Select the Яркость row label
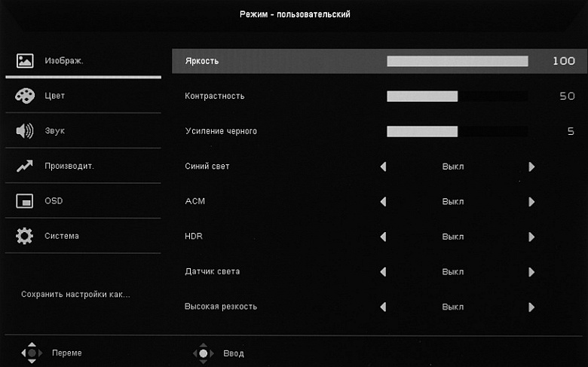This screenshot has height=367, width=588. coord(202,61)
